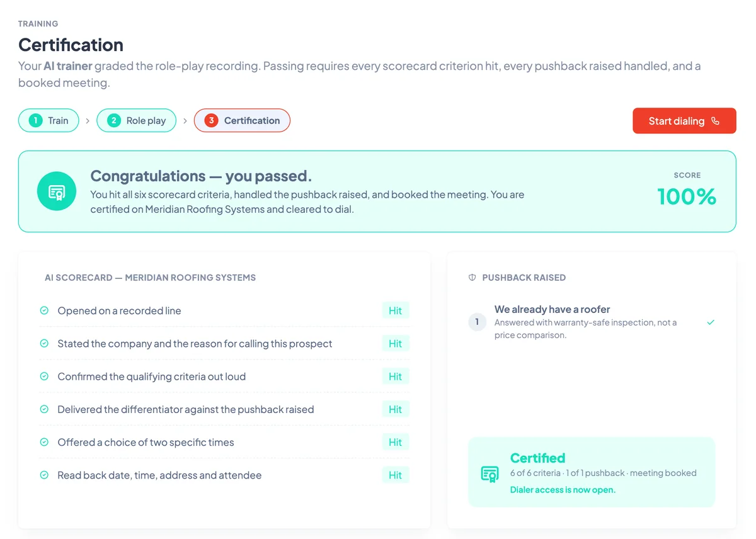Click 'Opened on a recorded line' text
This screenshot has width=756, height=539.
click(x=119, y=310)
